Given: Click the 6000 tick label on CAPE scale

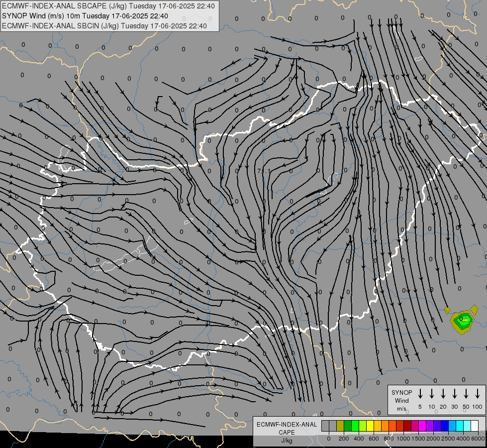Looking at the screenshot, I should click(x=478, y=439).
